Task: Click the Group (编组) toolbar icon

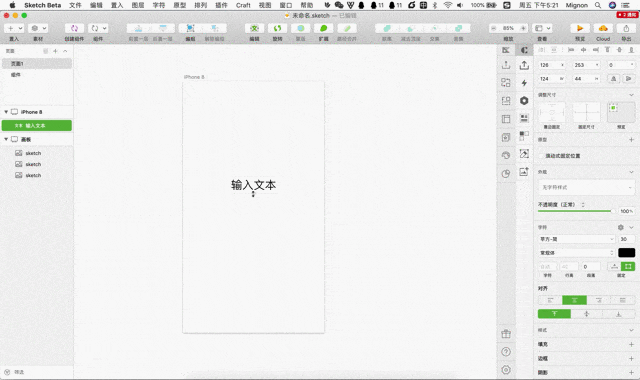Action: coord(191,28)
